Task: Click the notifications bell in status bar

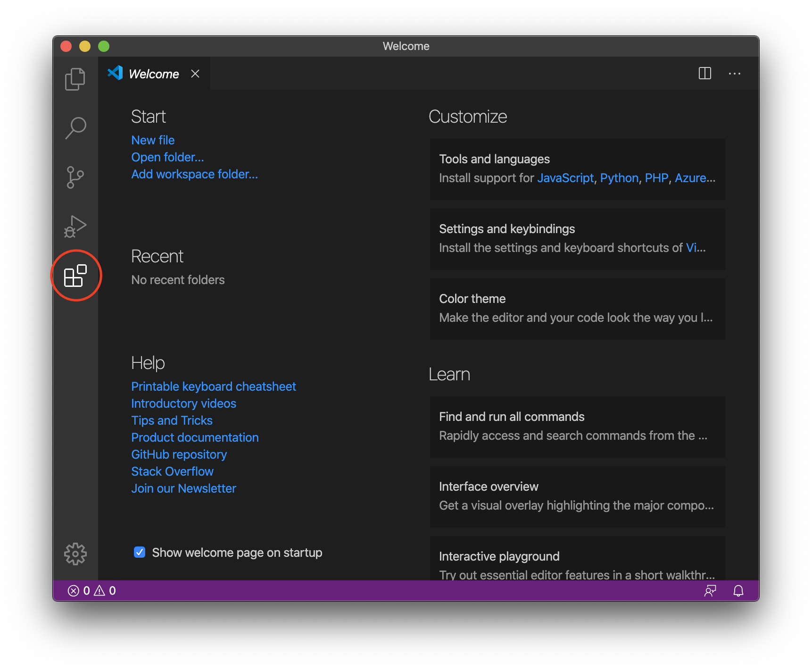Action: pos(738,591)
